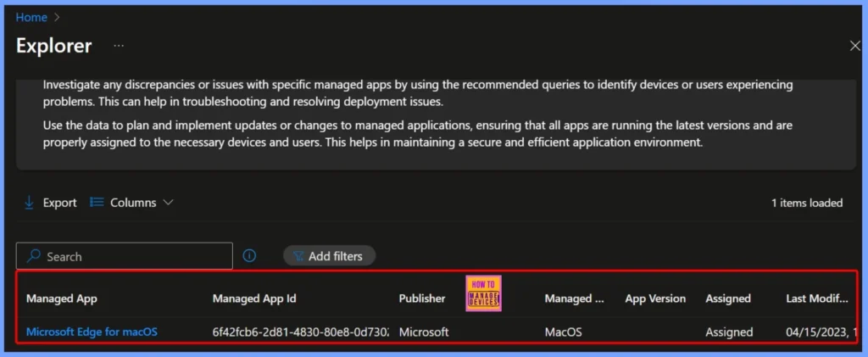
Task: Sort by App Version column
Action: [655, 298]
